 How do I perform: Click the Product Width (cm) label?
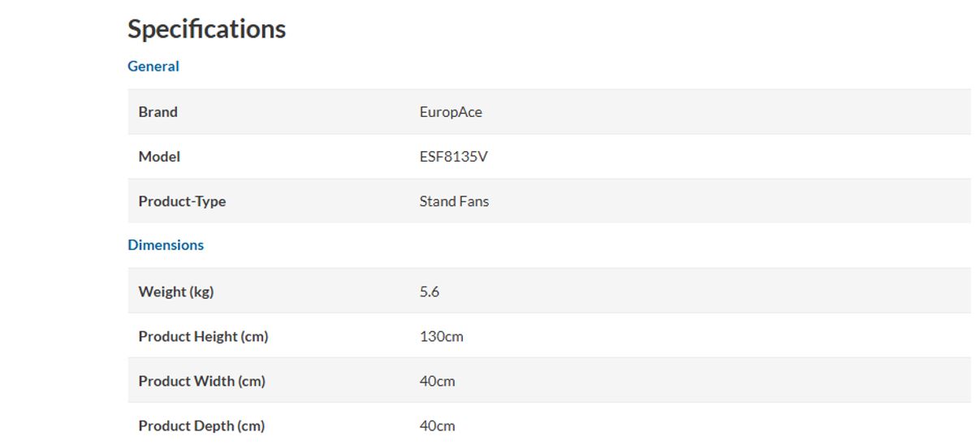coord(201,381)
